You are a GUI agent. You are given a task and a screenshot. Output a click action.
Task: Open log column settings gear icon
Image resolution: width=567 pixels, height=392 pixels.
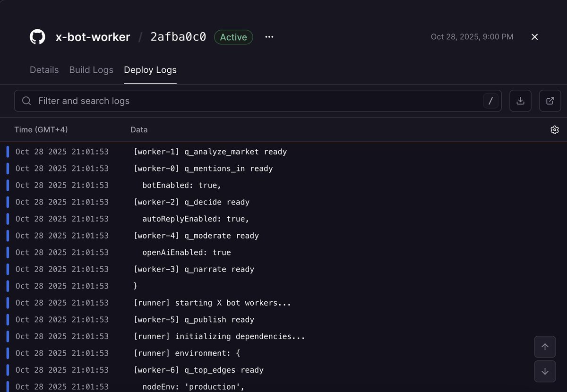(x=555, y=130)
